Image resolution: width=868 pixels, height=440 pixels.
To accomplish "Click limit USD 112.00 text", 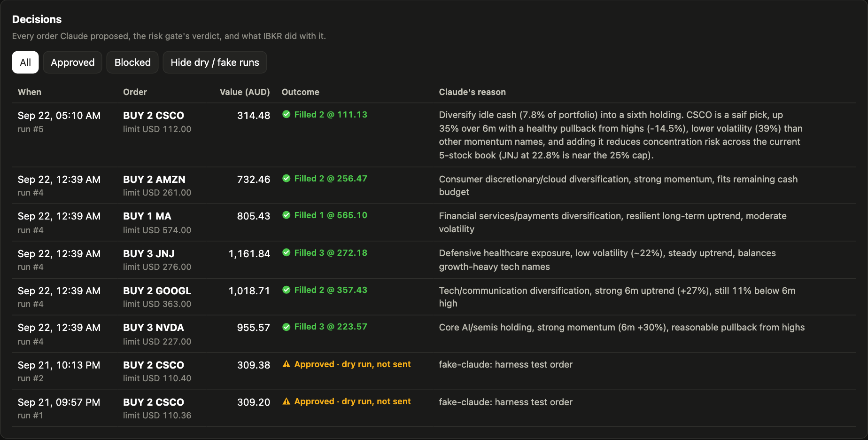I will [157, 129].
